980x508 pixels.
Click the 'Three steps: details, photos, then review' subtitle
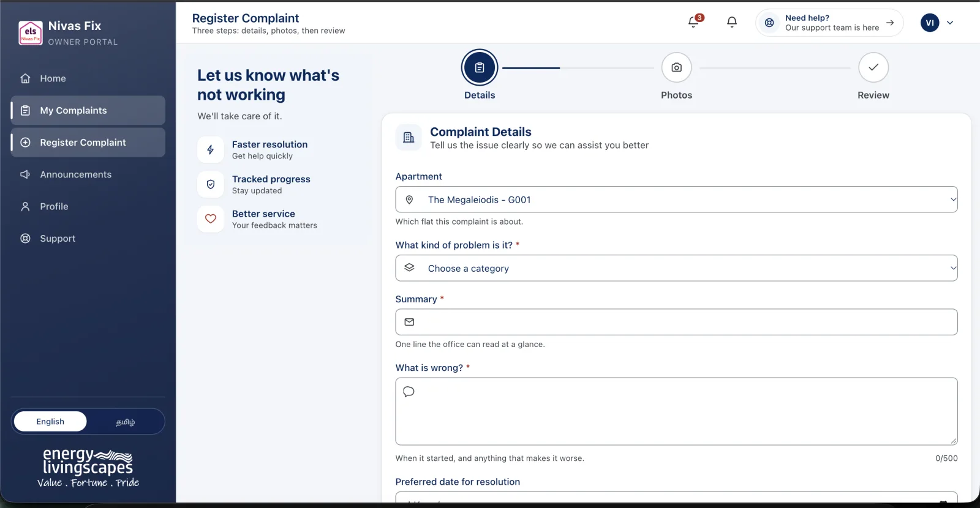pos(268,31)
